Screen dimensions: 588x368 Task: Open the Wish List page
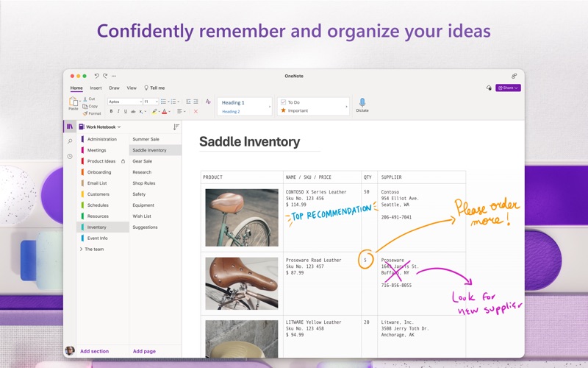point(155,216)
